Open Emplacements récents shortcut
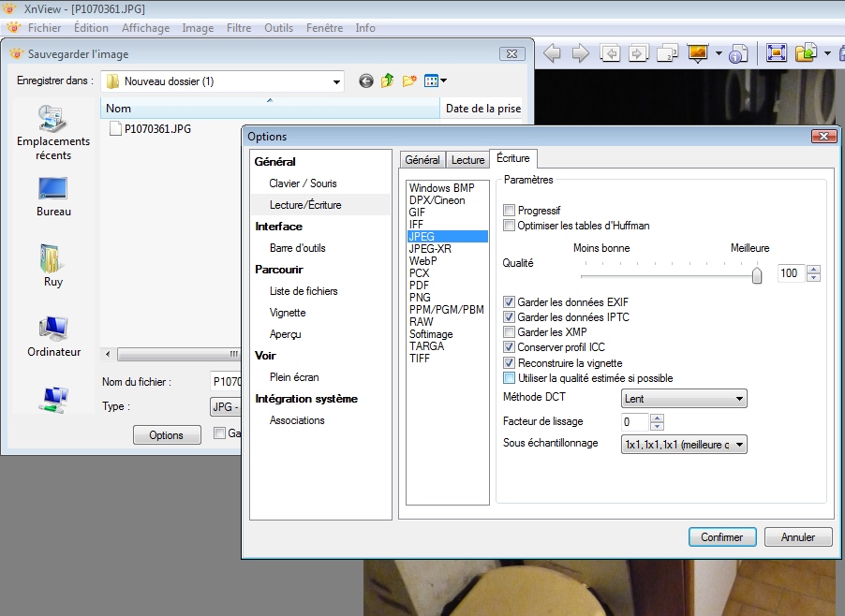The image size is (845, 616). click(x=52, y=133)
